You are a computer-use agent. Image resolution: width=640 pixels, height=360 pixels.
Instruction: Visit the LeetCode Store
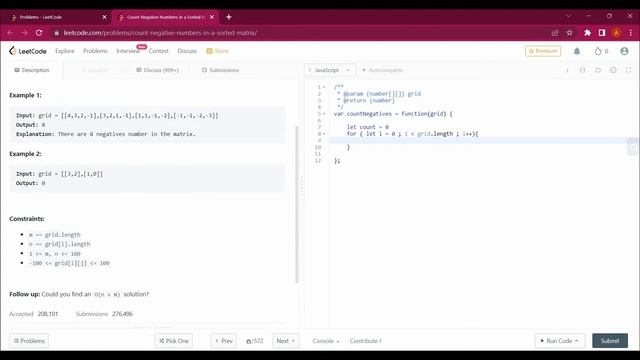pyautogui.click(x=217, y=51)
